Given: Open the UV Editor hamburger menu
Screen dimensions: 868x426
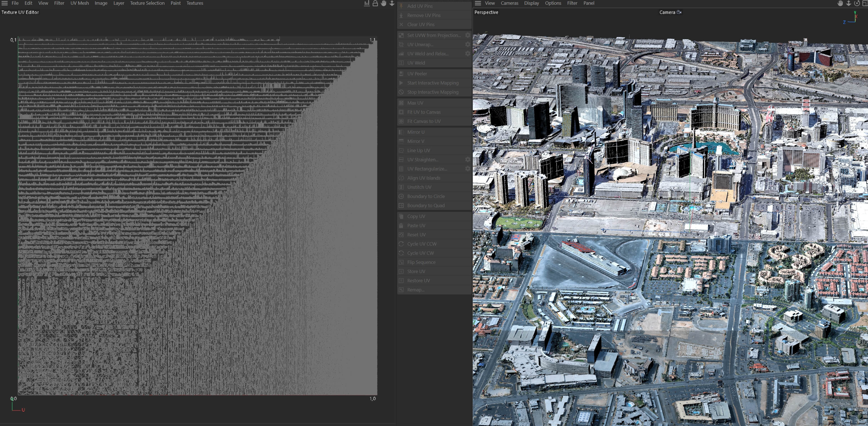Looking at the screenshot, I should [4, 3].
